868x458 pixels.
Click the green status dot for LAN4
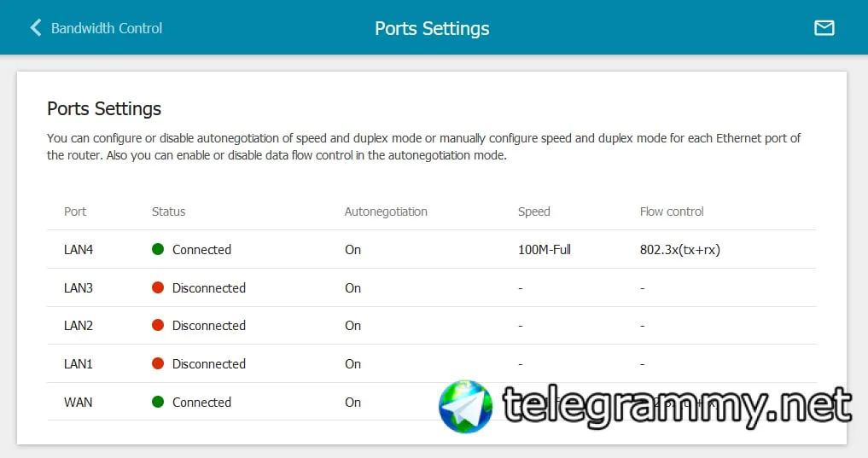click(x=158, y=249)
